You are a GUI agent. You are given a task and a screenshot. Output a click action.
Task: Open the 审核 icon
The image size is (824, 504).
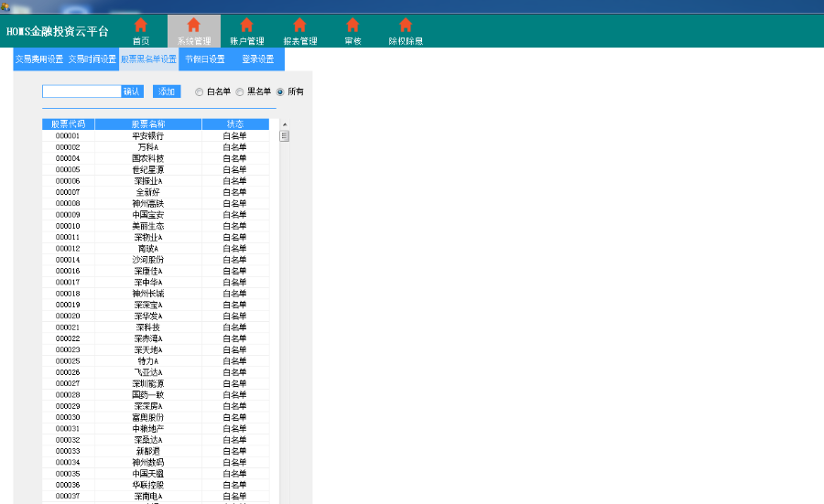coord(352,26)
